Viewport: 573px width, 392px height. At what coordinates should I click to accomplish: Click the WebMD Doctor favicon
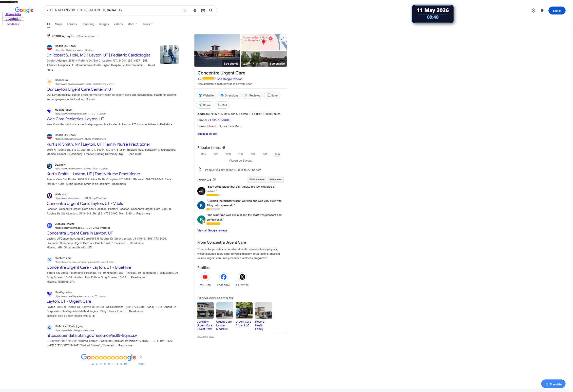tap(49, 226)
